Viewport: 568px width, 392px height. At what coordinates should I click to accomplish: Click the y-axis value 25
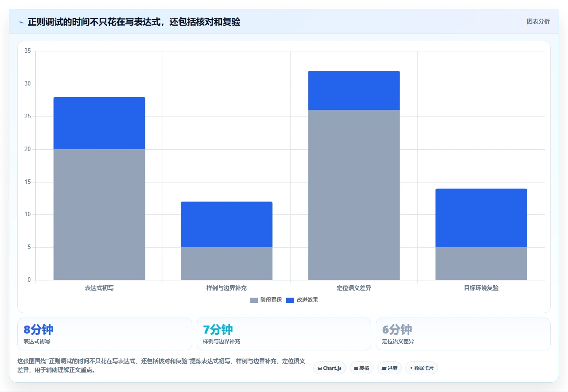pos(27,116)
